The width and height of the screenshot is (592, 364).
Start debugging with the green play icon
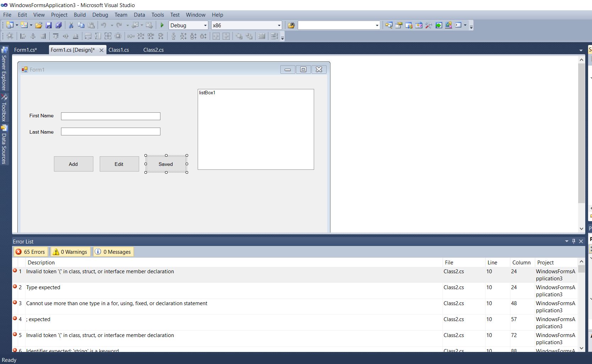[x=162, y=25]
